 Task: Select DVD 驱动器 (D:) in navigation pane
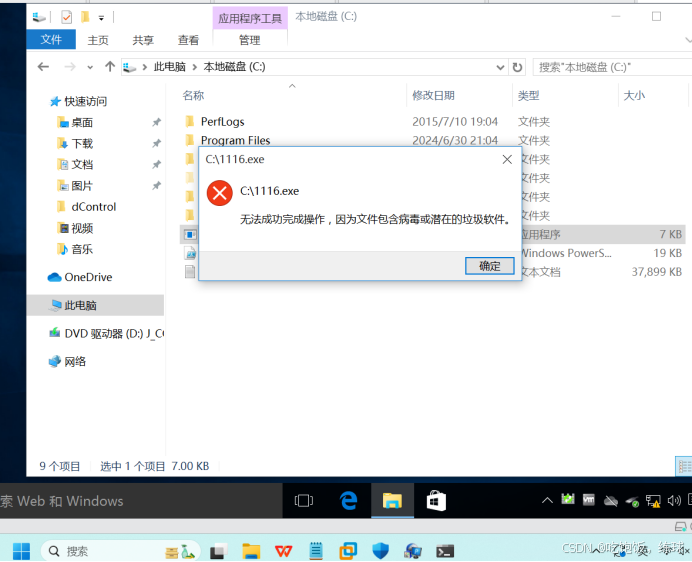114,334
